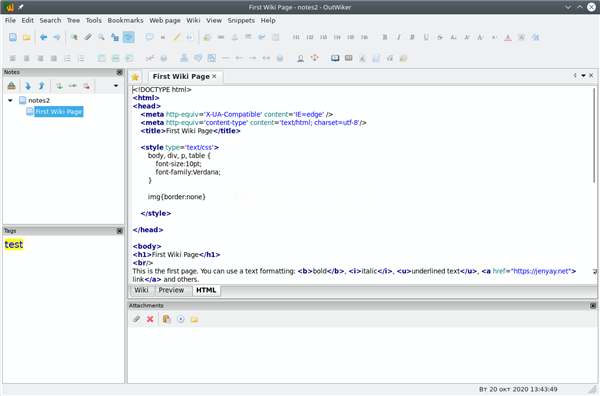
Task: Toggle underline formatting
Action: pos(426,37)
